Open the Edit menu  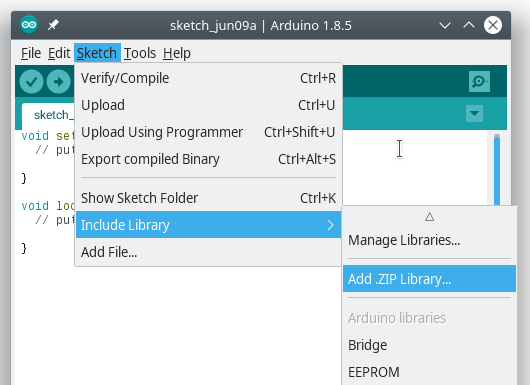point(59,53)
